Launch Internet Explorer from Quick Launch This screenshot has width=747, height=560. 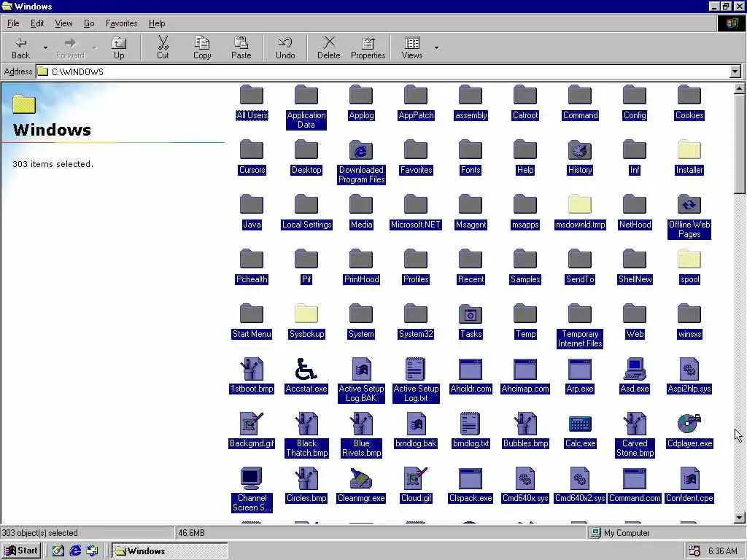[x=75, y=551]
